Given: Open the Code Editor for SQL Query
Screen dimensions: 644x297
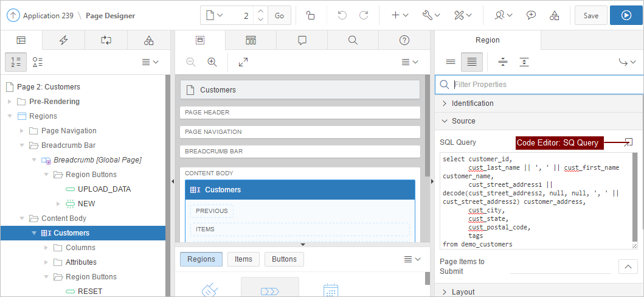Looking at the screenshot, I should pyautogui.click(x=629, y=142).
